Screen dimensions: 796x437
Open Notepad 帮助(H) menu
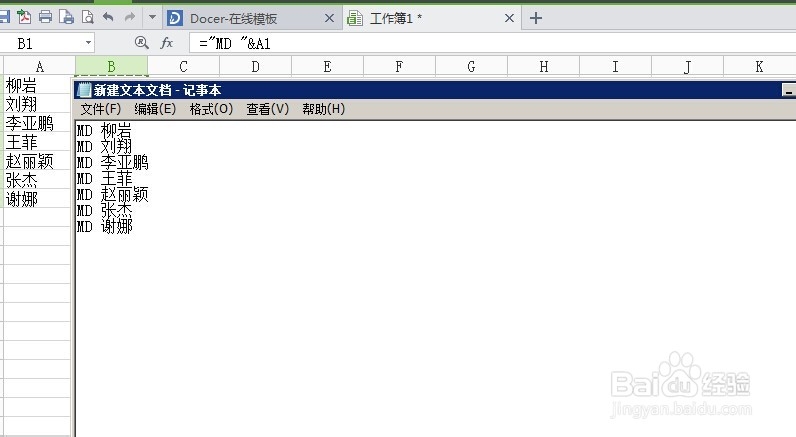pos(323,109)
